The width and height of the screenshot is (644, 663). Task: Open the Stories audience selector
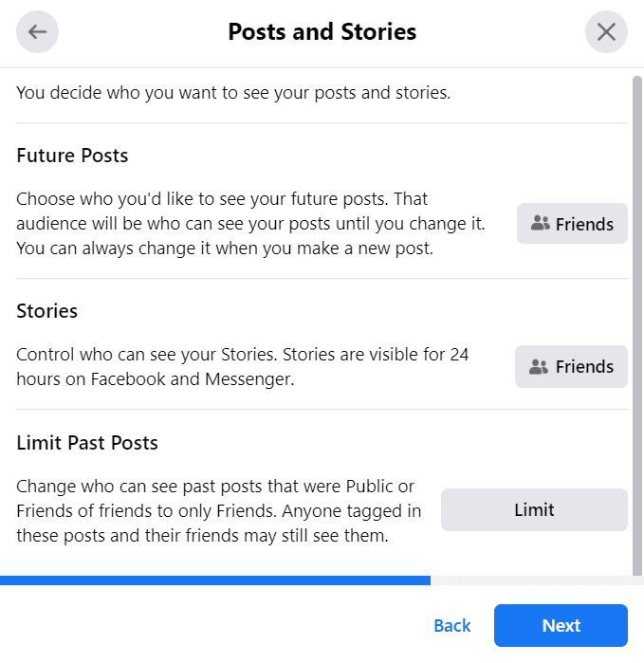tap(571, 366)
